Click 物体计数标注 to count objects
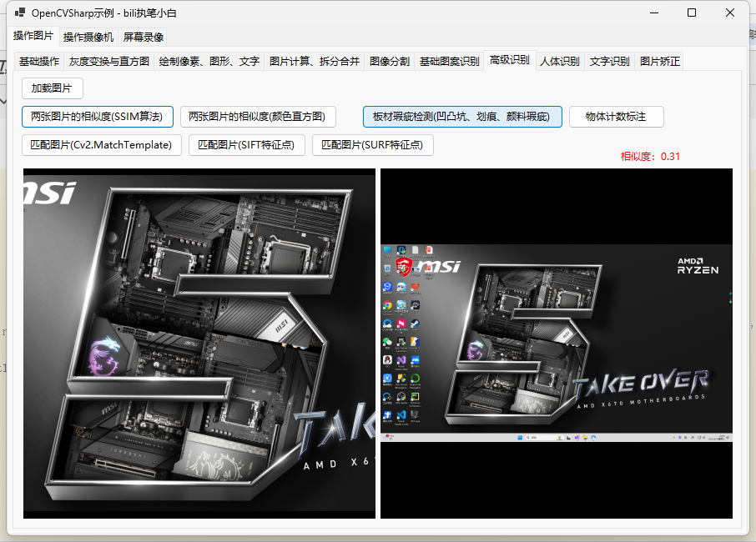 click(616, 117)
